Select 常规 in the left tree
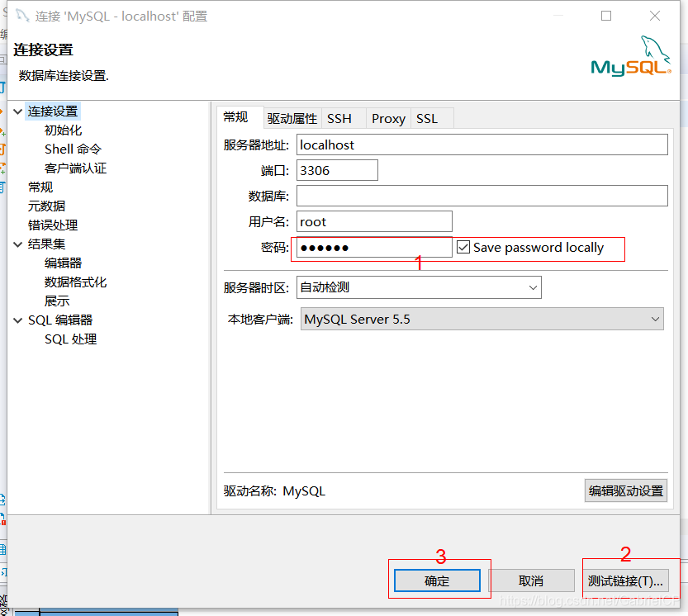688x616 pixels. click(40, 187)
